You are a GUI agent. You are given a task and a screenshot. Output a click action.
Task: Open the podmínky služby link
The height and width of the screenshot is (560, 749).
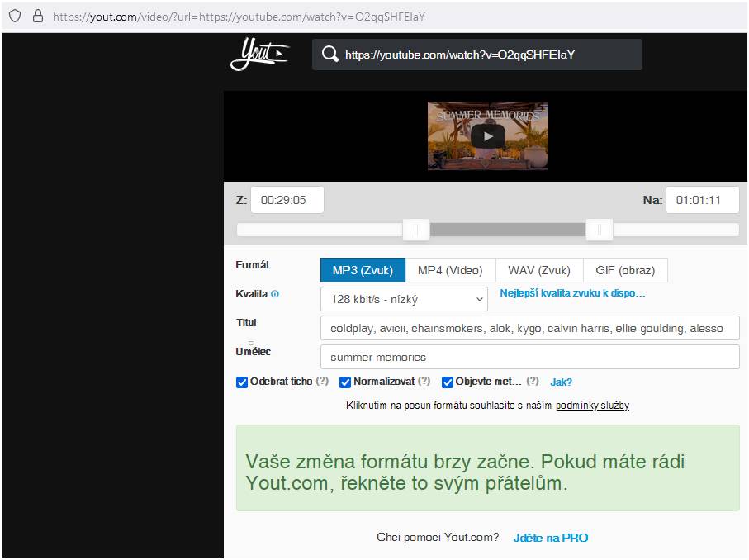(x=592, y=406)
